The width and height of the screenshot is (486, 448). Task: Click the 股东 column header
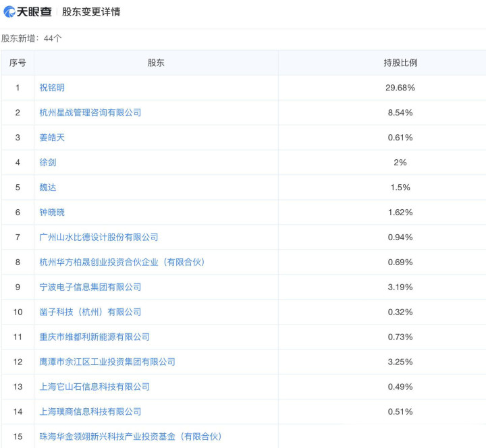(156, 63)
